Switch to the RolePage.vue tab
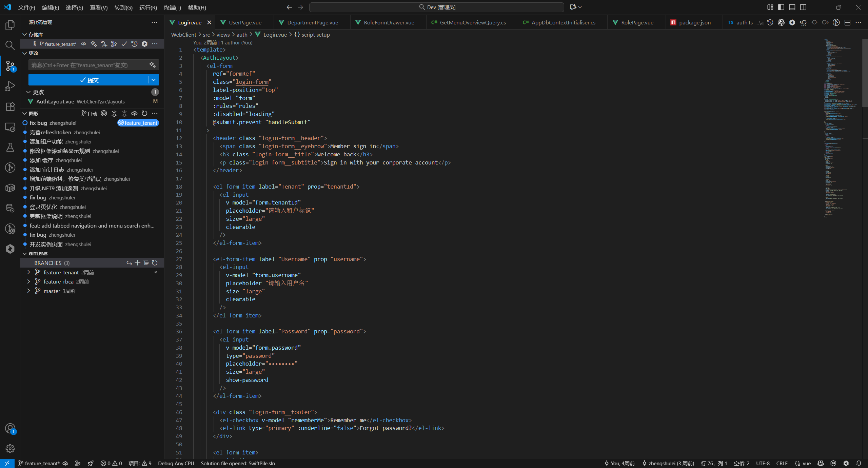 pyautogui.click(x=637, y=22)
